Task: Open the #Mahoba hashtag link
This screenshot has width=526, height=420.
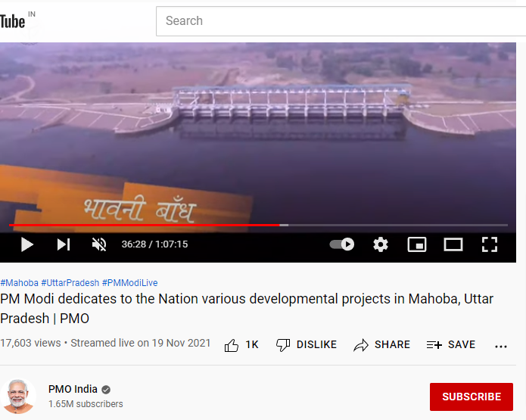Action: tap(20, 283)
